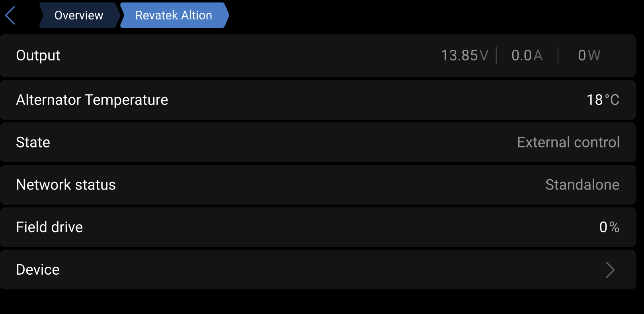Select the State row label
This screenshot has width=644, height=314.
point(33,142)
